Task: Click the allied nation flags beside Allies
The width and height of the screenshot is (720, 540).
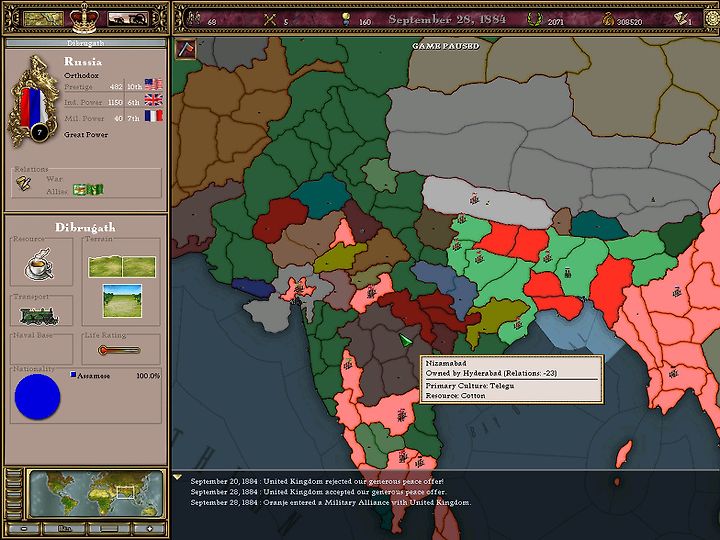Action: coord(88,189)
